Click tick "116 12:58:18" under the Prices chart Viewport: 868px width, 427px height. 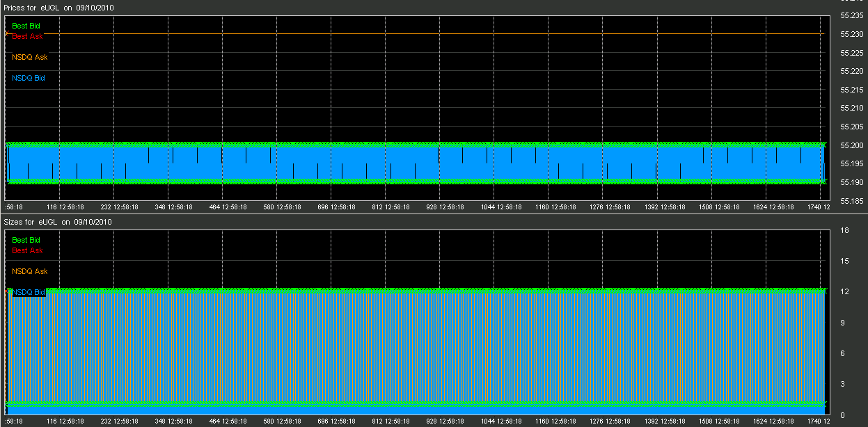65,207
